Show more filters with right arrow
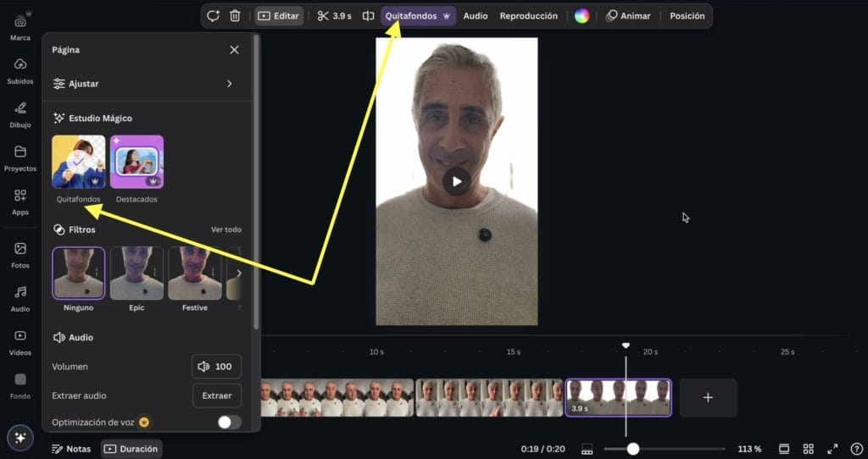868x459 pixels. (238, 273)
